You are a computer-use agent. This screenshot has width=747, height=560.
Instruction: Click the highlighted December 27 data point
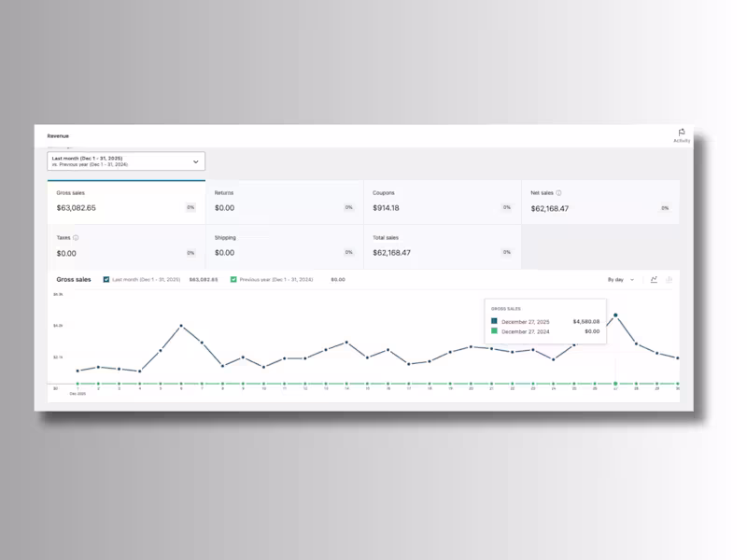pos(616,316)
